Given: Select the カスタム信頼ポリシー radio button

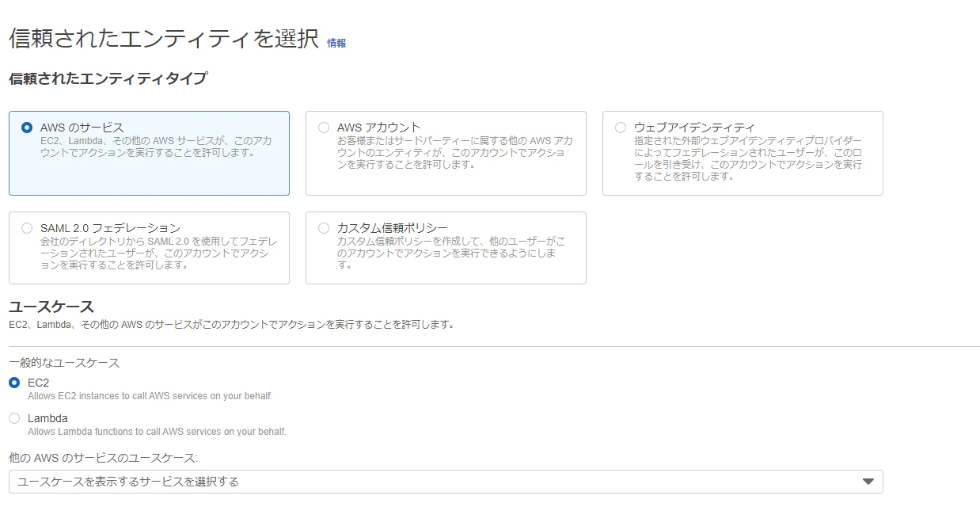Looking at the screenshot, I should point(324,228).
